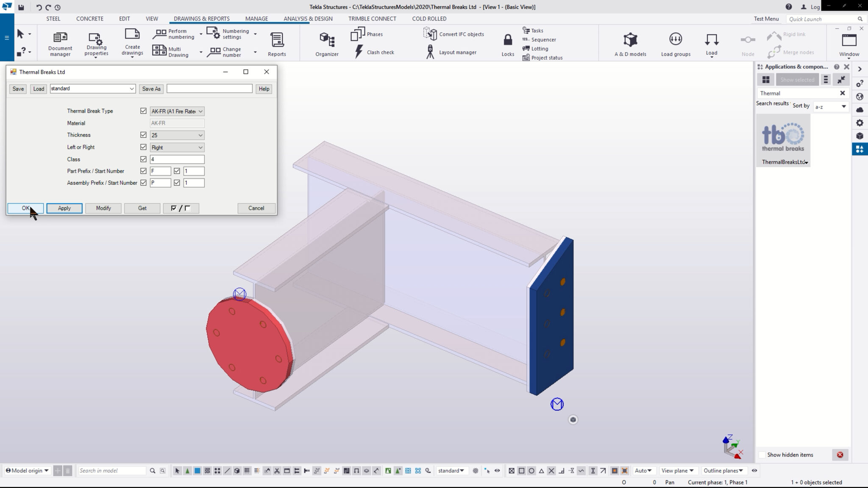Open the TRIMBLE CONNECT tab

(x=372, y=19)
